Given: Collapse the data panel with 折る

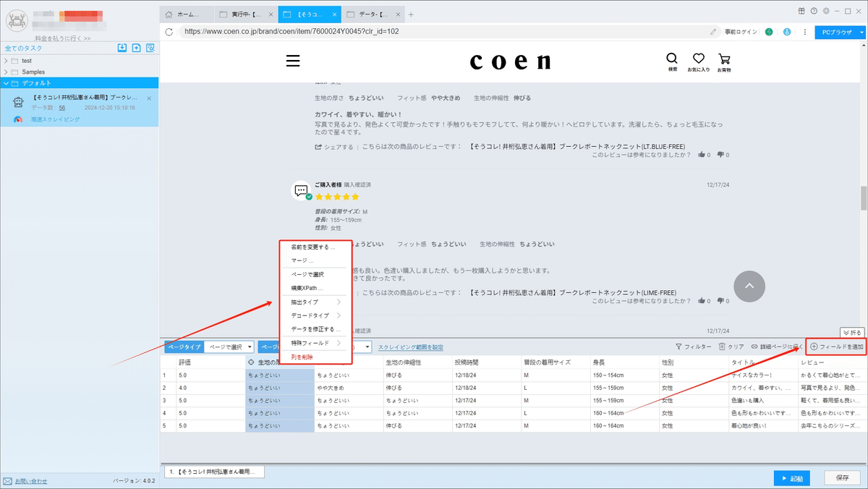Looking at the screenshot, I should (854, 333).
